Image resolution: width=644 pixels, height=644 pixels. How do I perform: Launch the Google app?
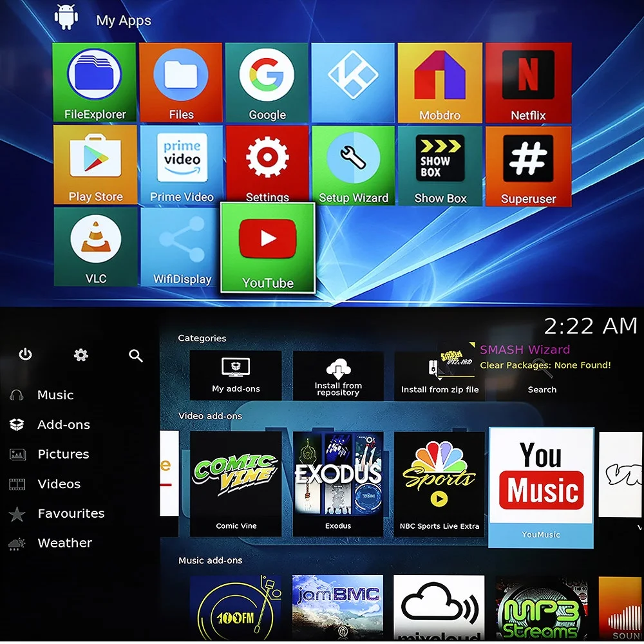(x=267, y=82)
